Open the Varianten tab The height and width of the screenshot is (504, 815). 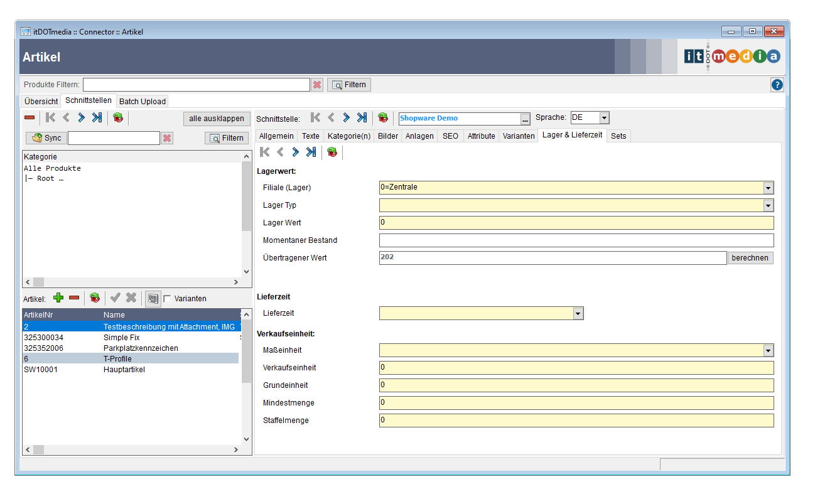[x=519, y=136]
